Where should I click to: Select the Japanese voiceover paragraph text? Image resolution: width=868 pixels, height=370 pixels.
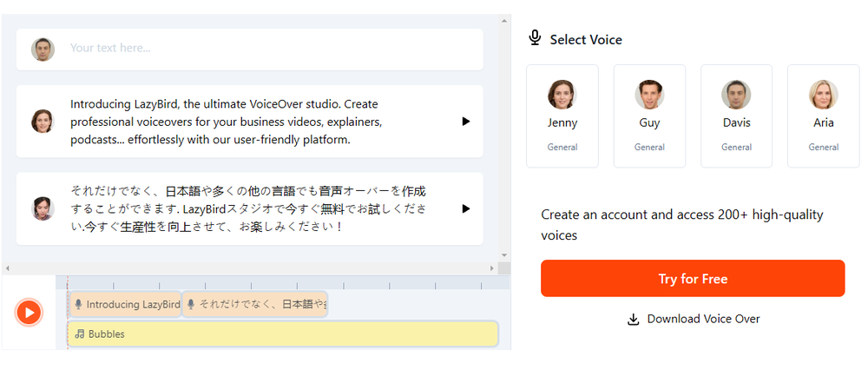tap(248, 209)
